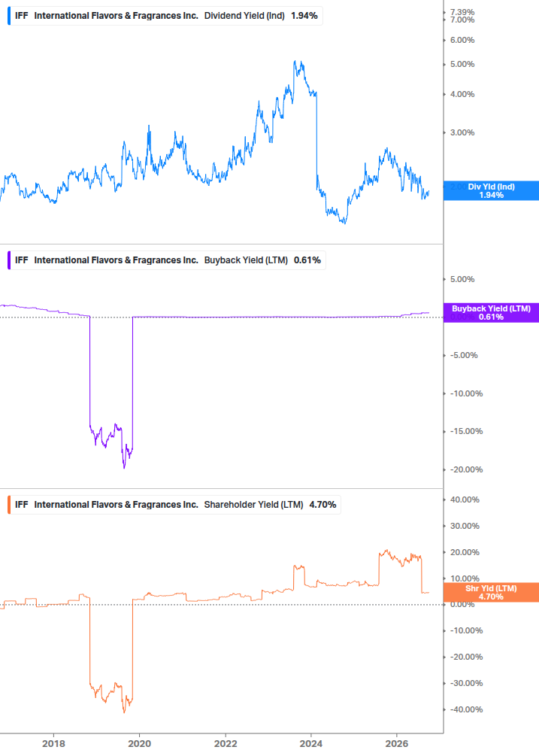
Task: Click the blue Div Yld (Ind) 1.94% axis tag
Action: point(492,191)
